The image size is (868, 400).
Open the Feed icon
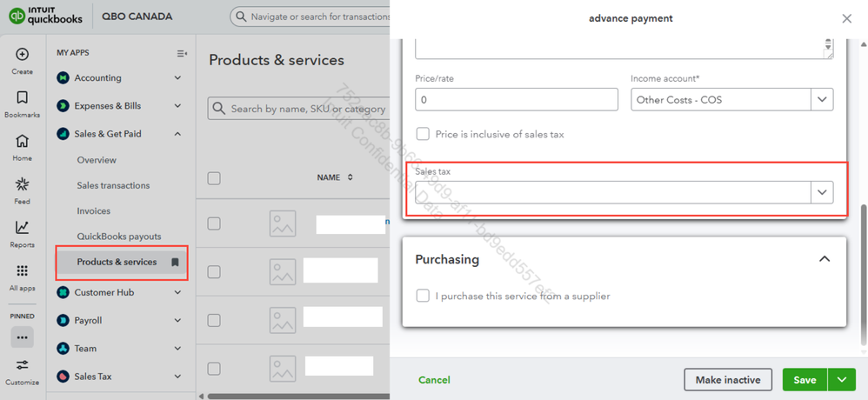(x=22, y=184)
